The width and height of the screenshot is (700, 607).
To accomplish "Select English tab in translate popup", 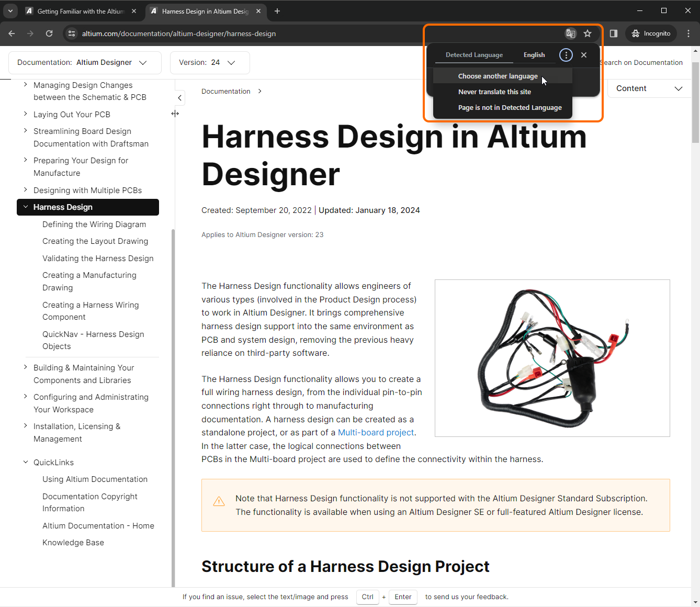I will click(534, 55).
